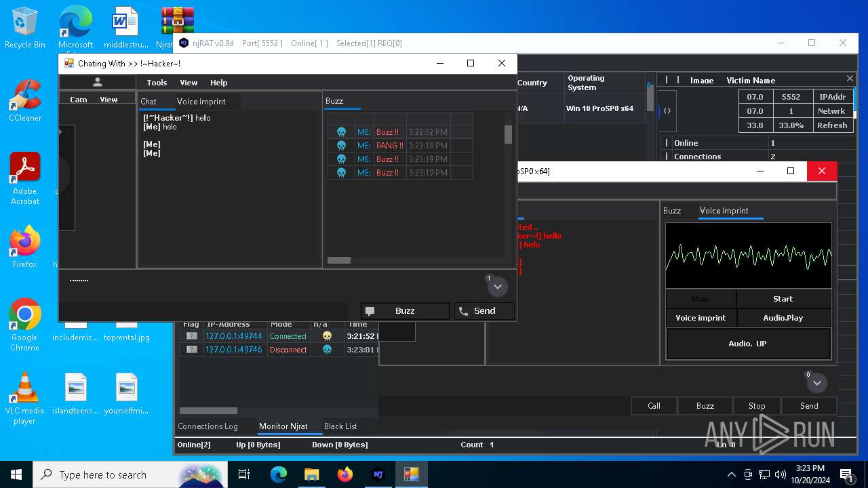Click the Stop button beside bottom Send
Viewport: 868px width, 488px height.
click(757, 406)
